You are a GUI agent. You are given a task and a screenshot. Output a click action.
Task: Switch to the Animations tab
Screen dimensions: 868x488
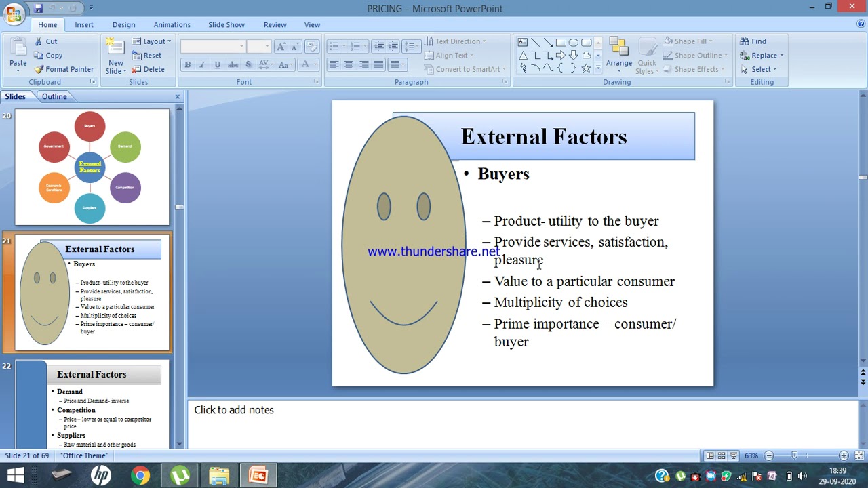[172, 24]
